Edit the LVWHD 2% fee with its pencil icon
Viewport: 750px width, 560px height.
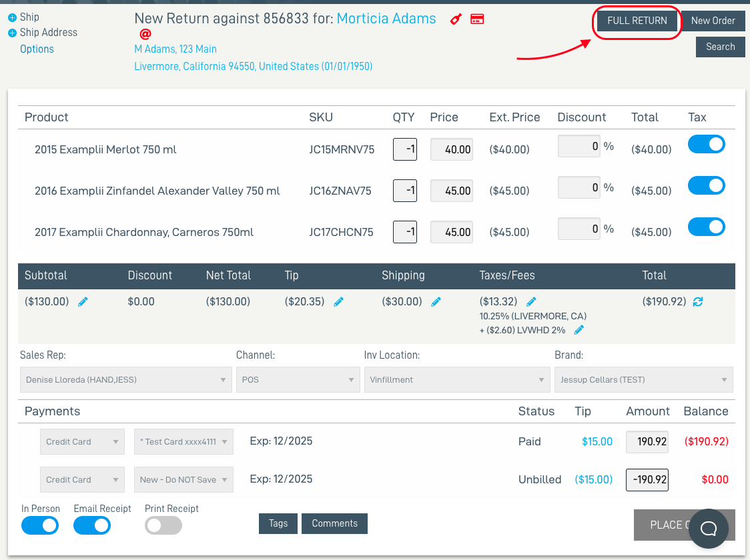tap(579, 329)
